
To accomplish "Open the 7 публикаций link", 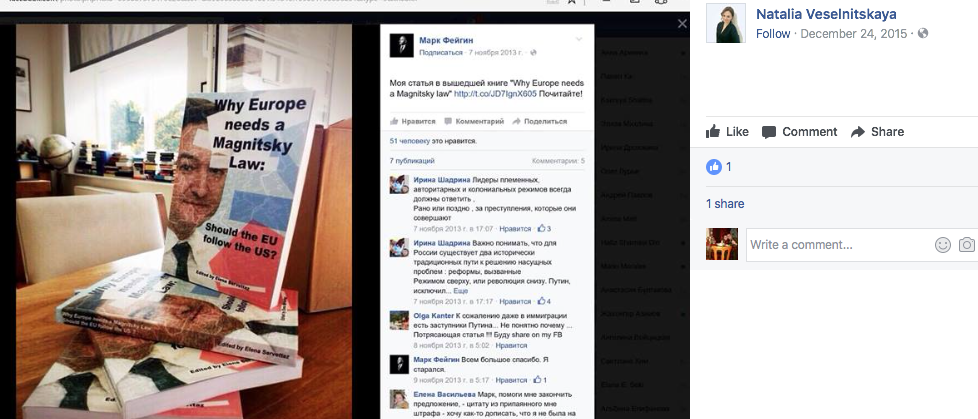I will (412, 161).
